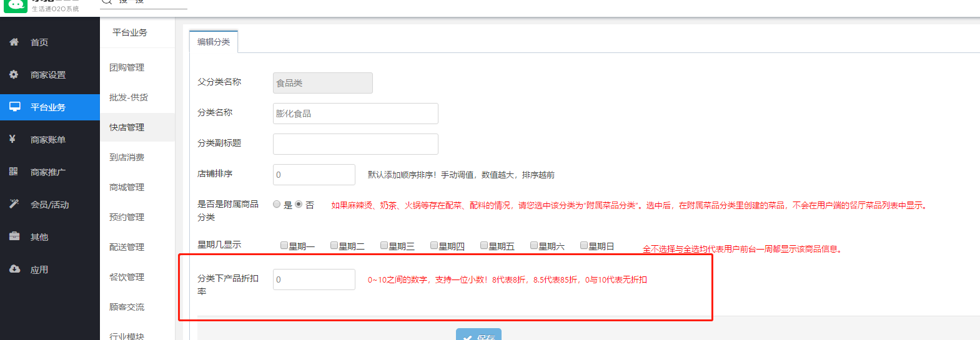Screen dimensions: 980x340
Task: Click the home icon beside 首页
Action: pos(14,42)
